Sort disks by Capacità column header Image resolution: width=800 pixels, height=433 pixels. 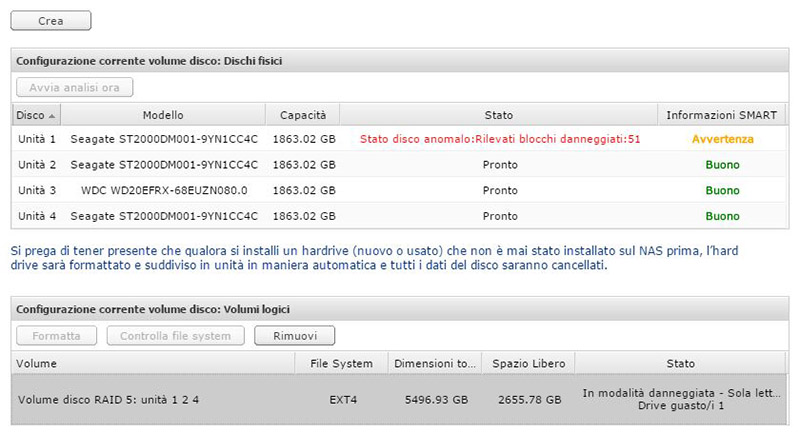302,115
